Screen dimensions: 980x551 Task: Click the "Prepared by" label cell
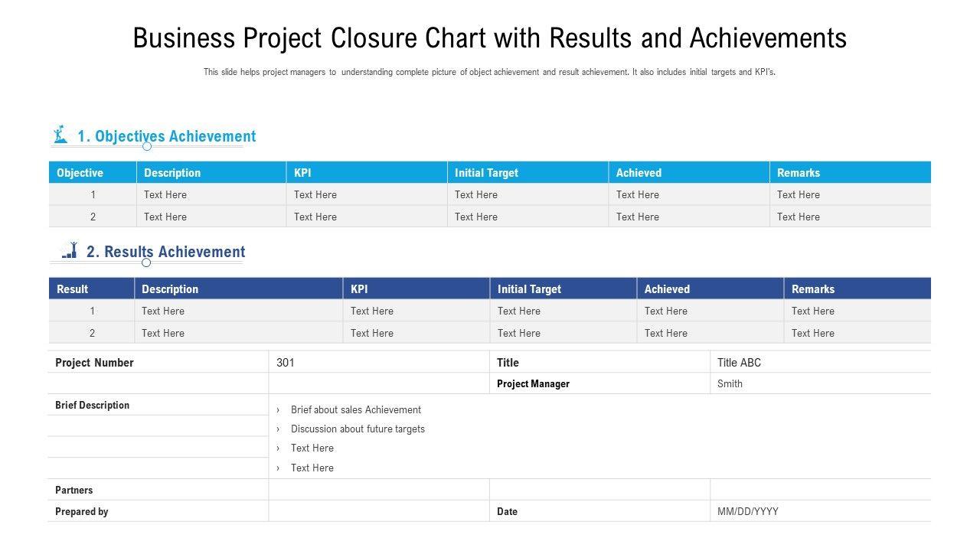82,511
